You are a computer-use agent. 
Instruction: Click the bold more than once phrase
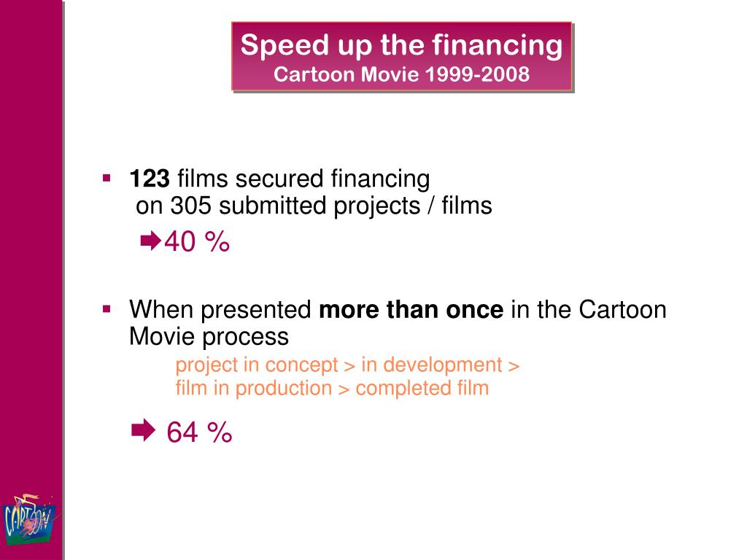(x=411, y=309)
